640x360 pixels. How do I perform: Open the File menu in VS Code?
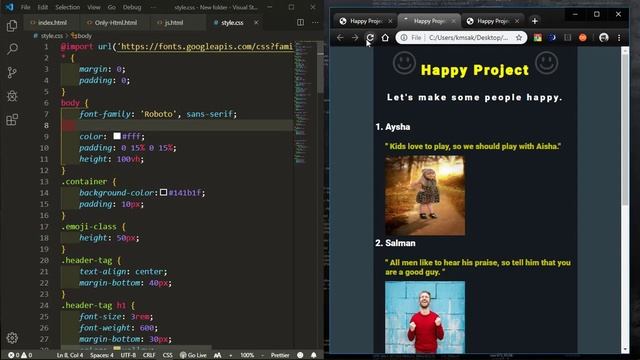pyautogui.click(x=25, y=7)
